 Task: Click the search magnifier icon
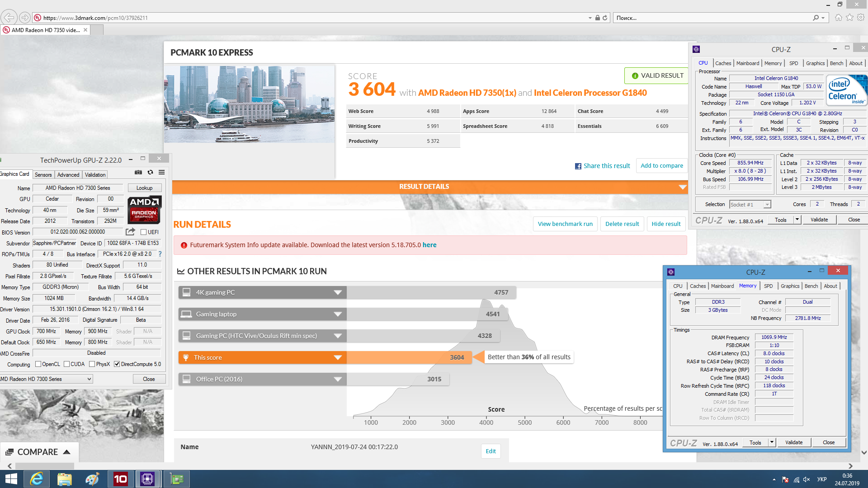tap(816, 18)
